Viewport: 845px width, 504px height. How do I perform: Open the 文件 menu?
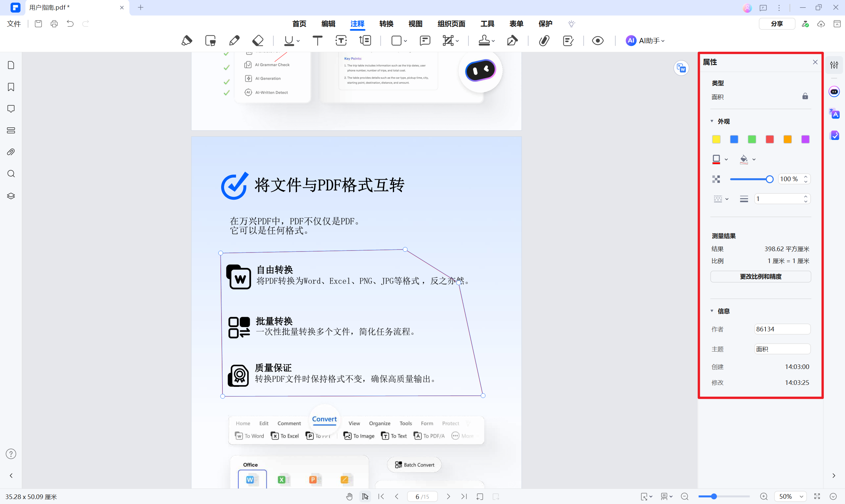(x=14, y=24)
